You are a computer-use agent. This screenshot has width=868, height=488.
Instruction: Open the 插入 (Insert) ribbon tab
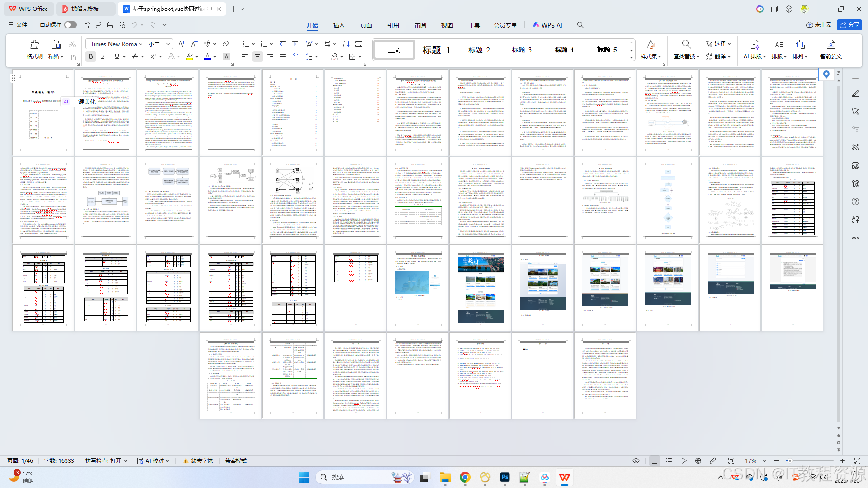click(x=339, y=25)
